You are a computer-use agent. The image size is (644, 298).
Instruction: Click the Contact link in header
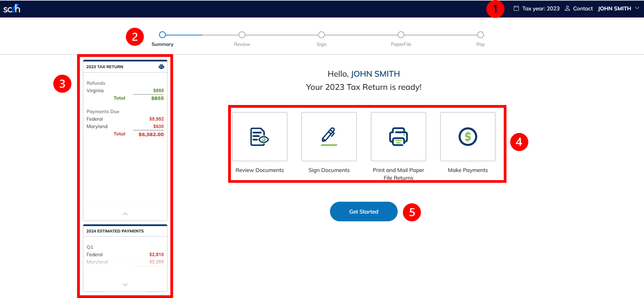583,8
